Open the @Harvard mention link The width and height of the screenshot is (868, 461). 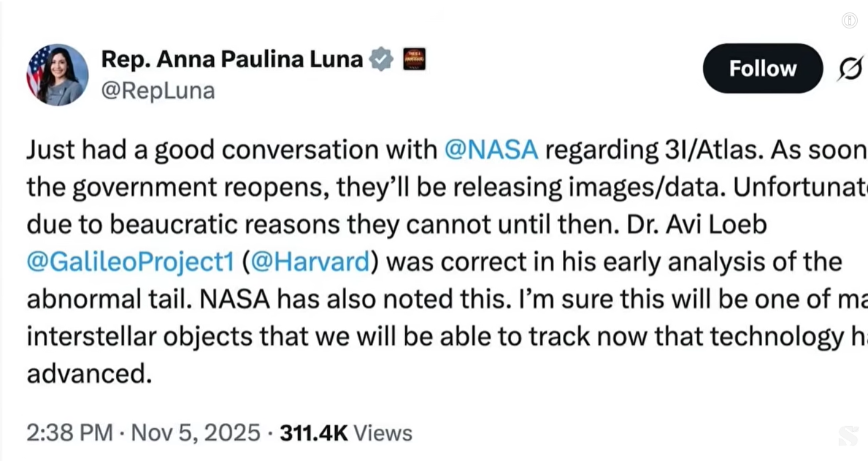click(311, 262)
